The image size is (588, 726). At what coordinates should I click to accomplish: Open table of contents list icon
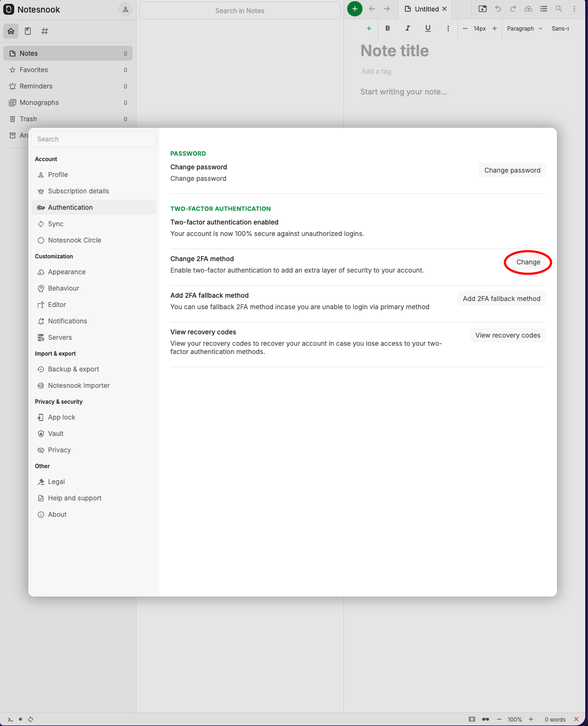(544, 9)
